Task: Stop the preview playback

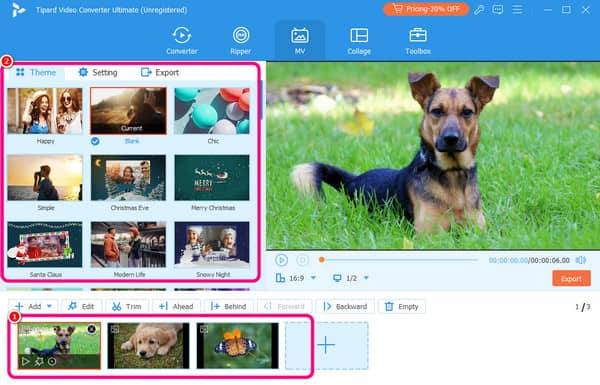Action: (x=302, y=260)
